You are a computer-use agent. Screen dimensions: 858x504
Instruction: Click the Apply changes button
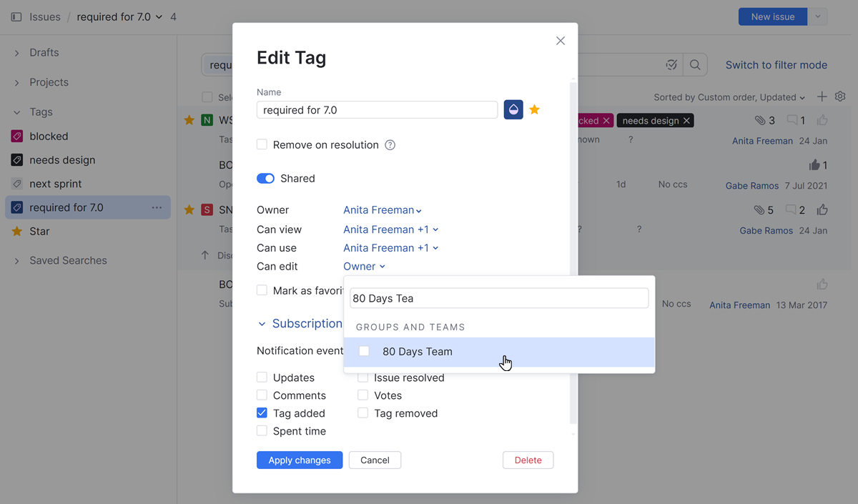[299, 460]
